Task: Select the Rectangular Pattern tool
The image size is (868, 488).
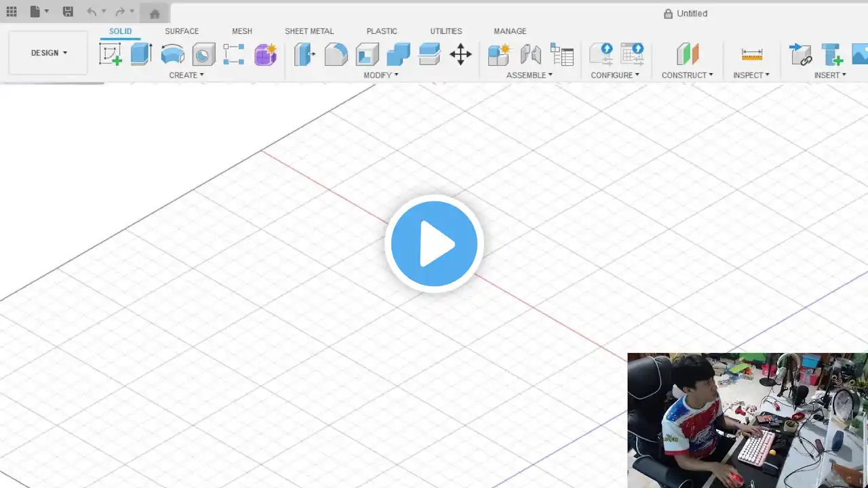Action: tap(234, 54)
